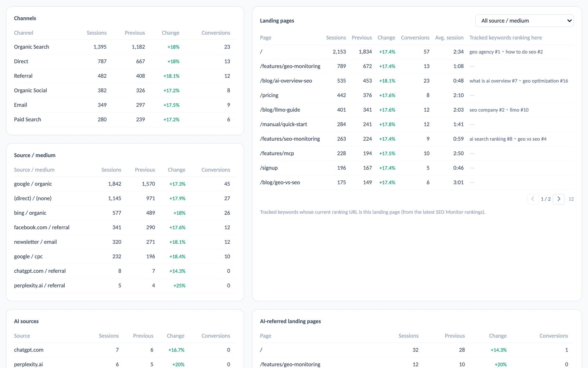Click the 2,153 sessions value for homepage
This screenshot has width=588, height=368.
[339, 52]
